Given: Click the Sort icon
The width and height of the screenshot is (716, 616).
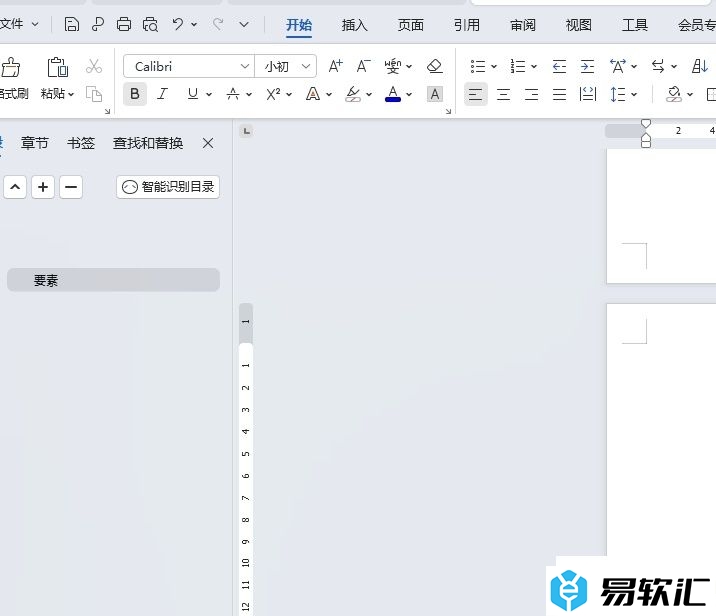Looking at the screenshot, I should pyautogui.click(x=700, y=67).
